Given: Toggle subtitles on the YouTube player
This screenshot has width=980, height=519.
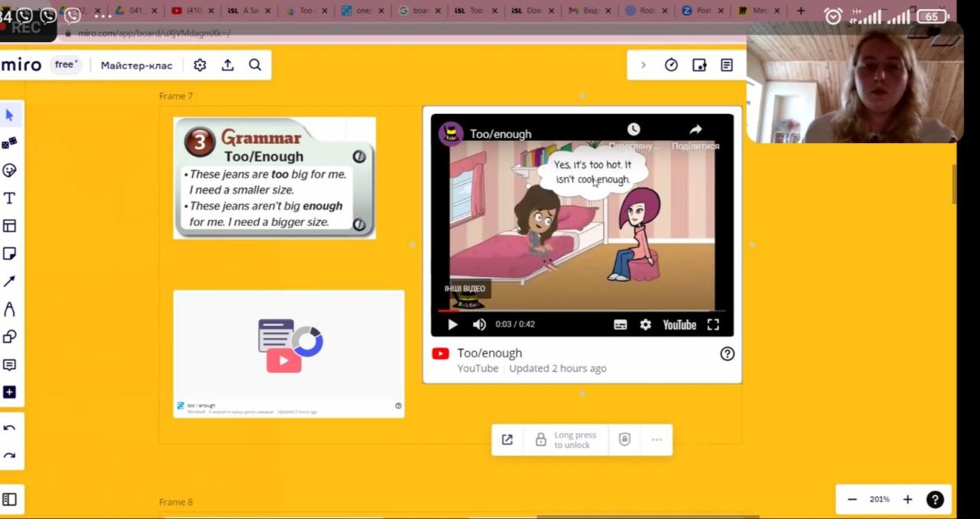Looking at the screenshot, I should (x=620, y=325).
